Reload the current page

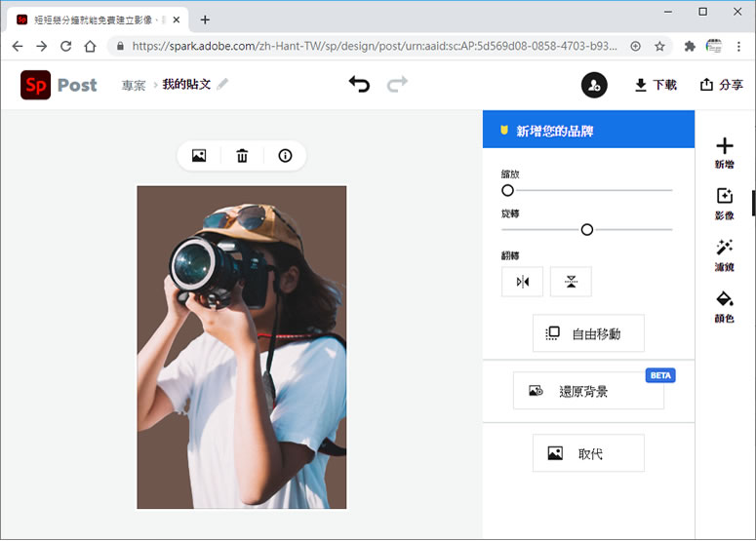click(66, 46)
